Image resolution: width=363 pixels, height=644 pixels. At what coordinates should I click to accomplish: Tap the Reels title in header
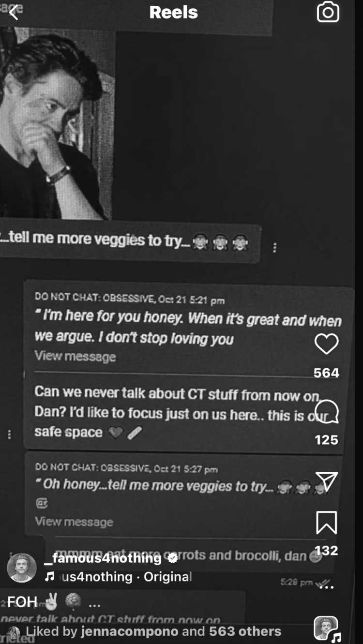(173, 13)
